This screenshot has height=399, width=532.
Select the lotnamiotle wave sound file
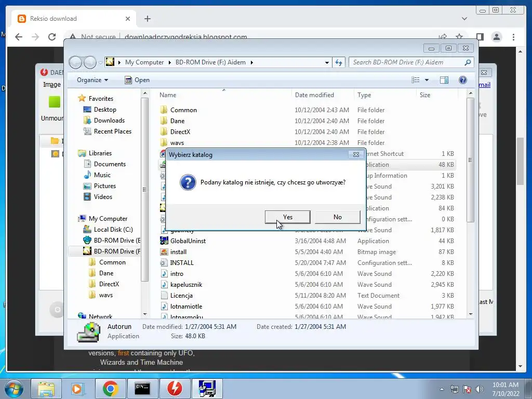pyautogui.click(x=186, y=307)
